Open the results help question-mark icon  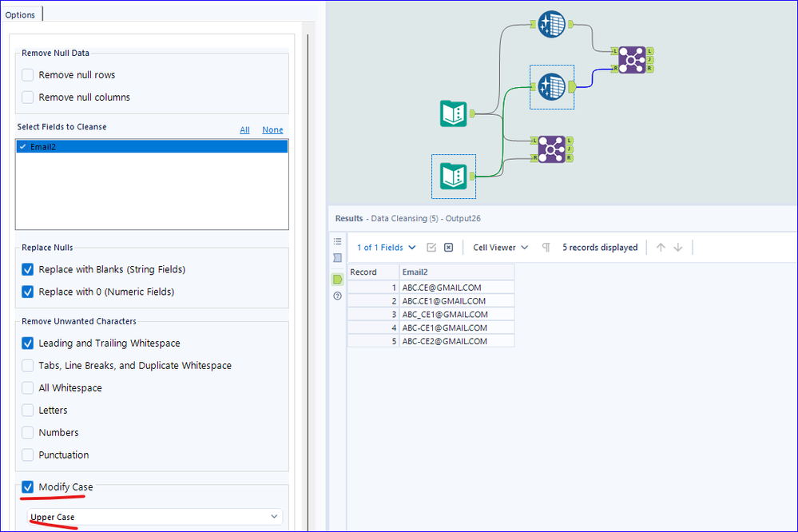337,296
